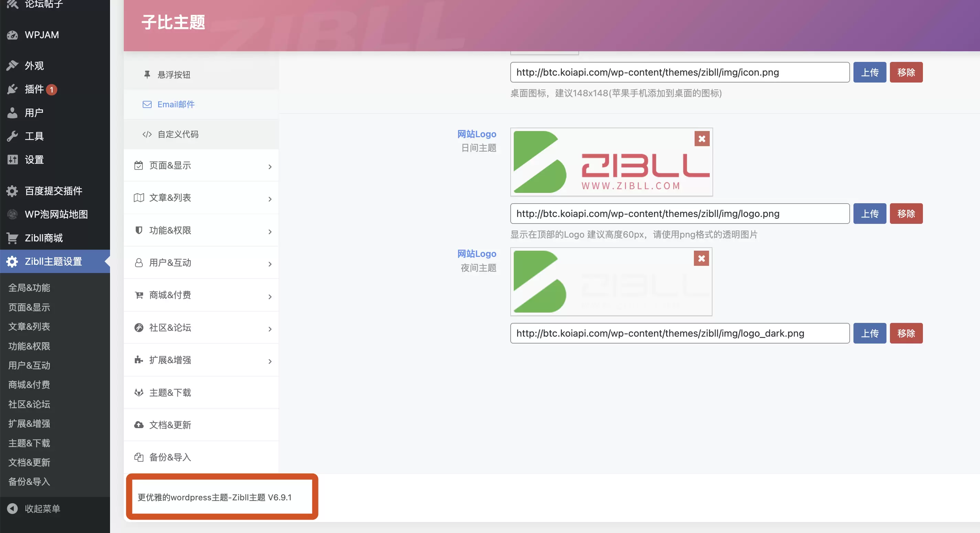Expand the 商城&付费 chevron
Image resolution: width=980 pixels, height=533 pixels.
[x=270, y=297]
